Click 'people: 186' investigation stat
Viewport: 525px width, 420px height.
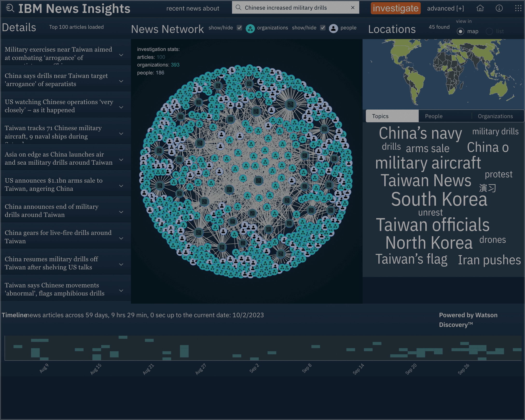151,73
